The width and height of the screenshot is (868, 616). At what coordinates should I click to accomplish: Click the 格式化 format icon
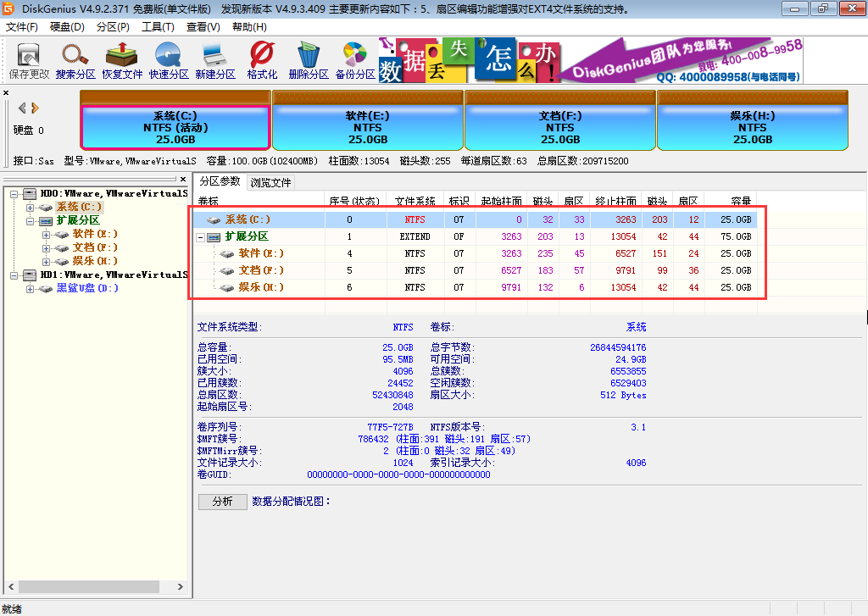point(262,60)
